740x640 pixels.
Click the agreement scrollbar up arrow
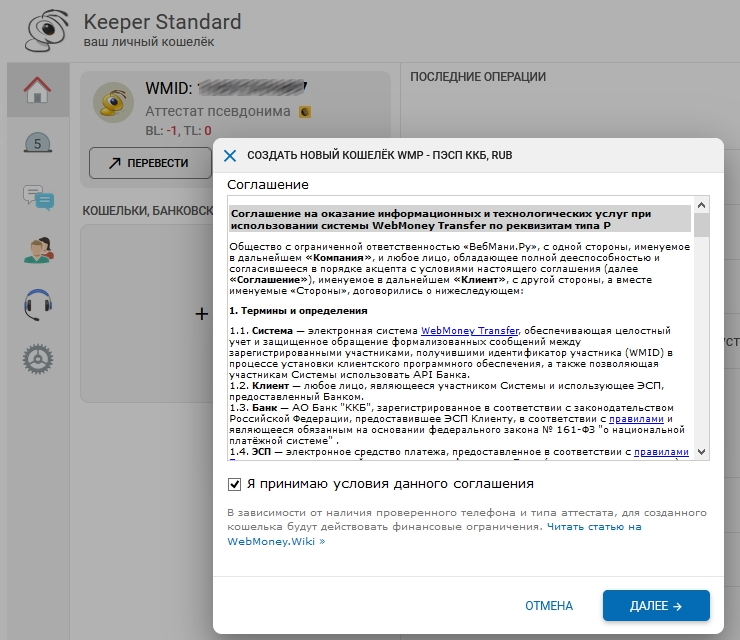(701, 206)
